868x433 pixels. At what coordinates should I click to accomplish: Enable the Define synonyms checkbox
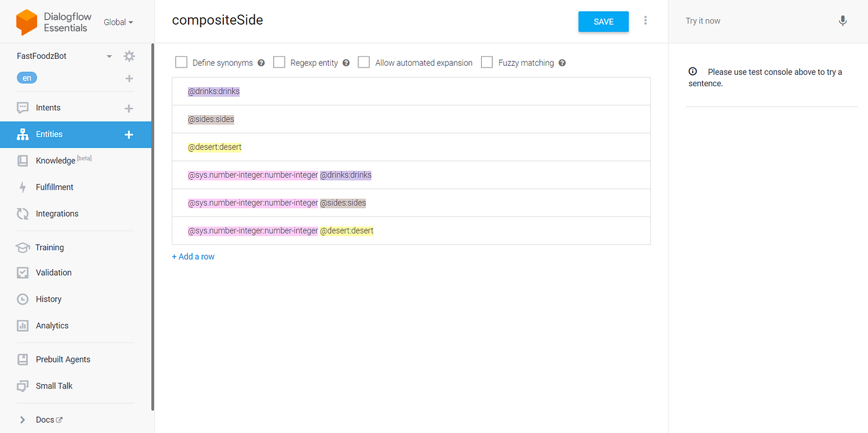tap(181, 62)
